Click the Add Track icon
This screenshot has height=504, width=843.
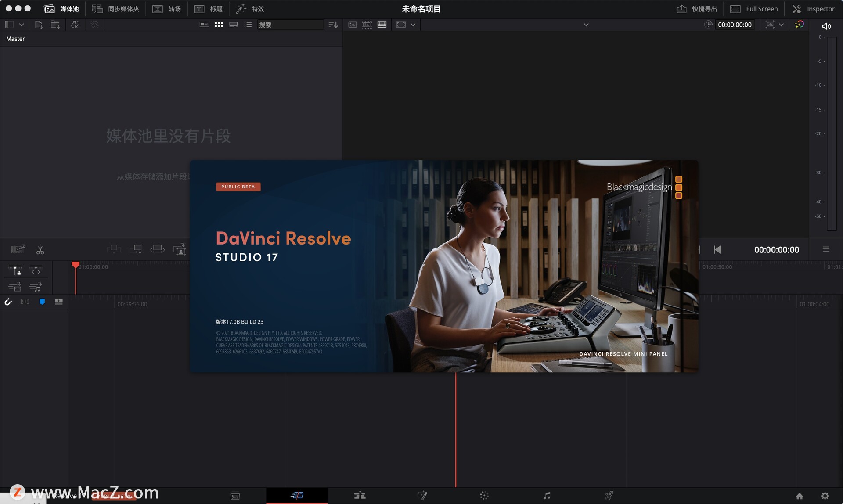coord(59,302)
